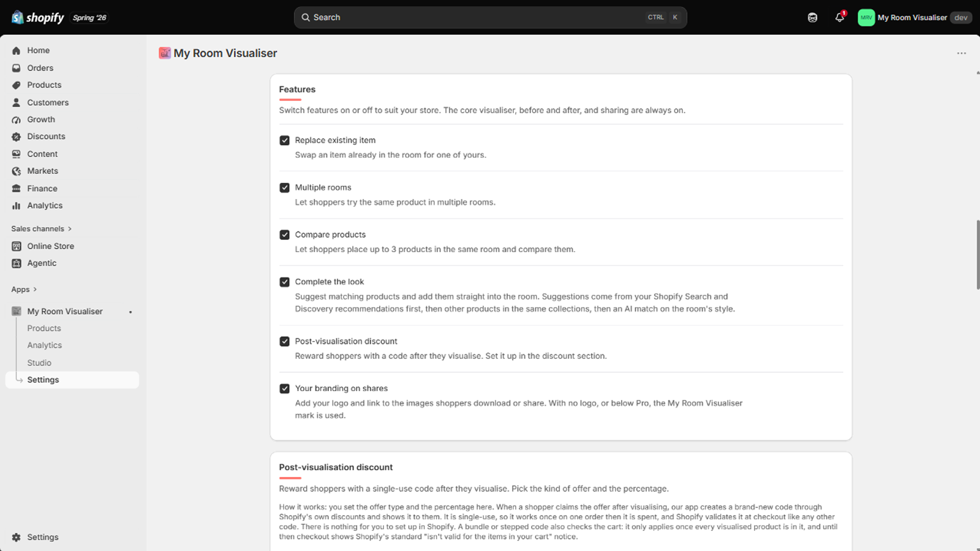The image size is (980, 551).
Task: Open Online Store sales channel
Action: 50,246
